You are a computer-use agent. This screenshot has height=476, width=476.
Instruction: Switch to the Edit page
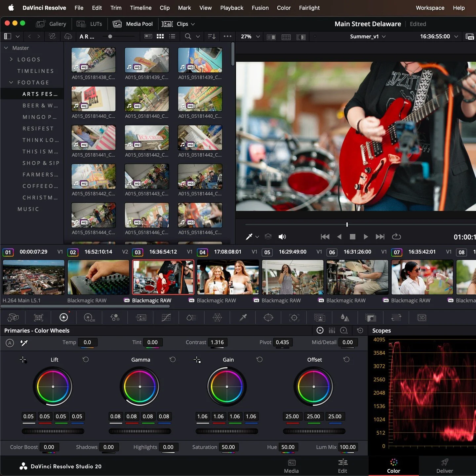click(342, 466)
